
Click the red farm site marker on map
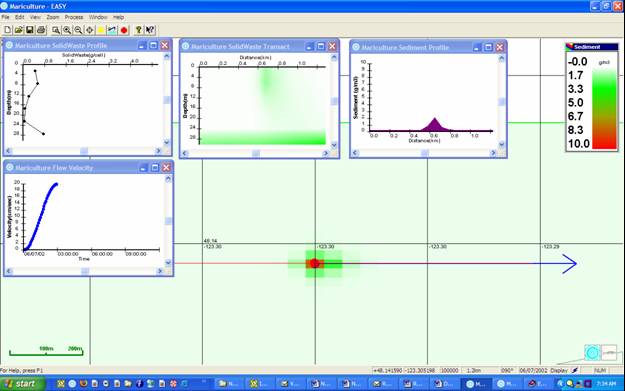tap(314, 263)
